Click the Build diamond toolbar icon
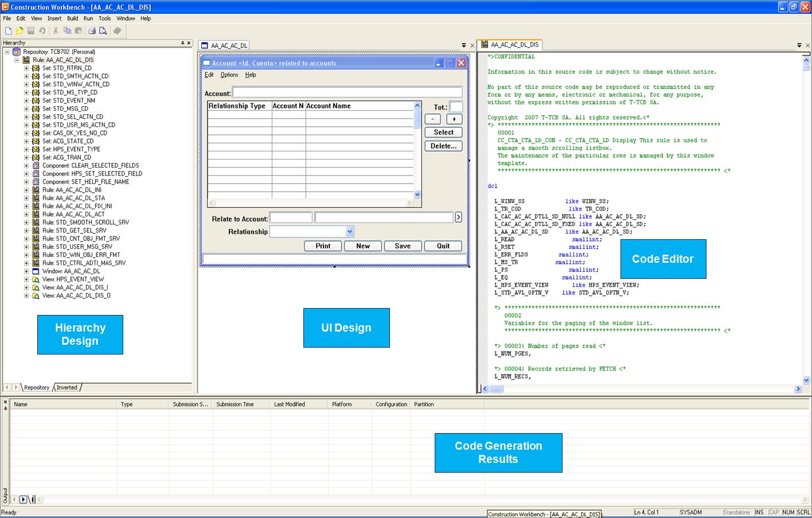Screen dimensions: 812x518 pyautogui.click(x=117, y=31)
